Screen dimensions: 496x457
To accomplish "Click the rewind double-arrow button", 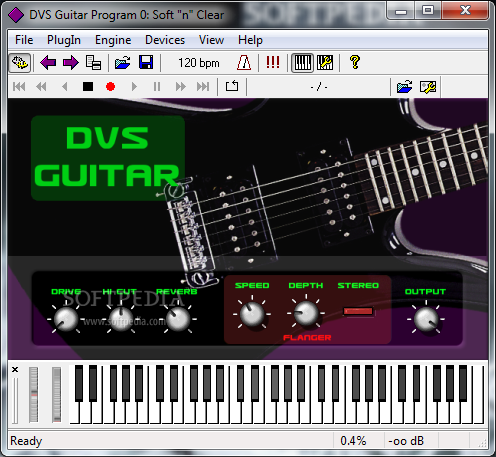I will tap(41, 87).
